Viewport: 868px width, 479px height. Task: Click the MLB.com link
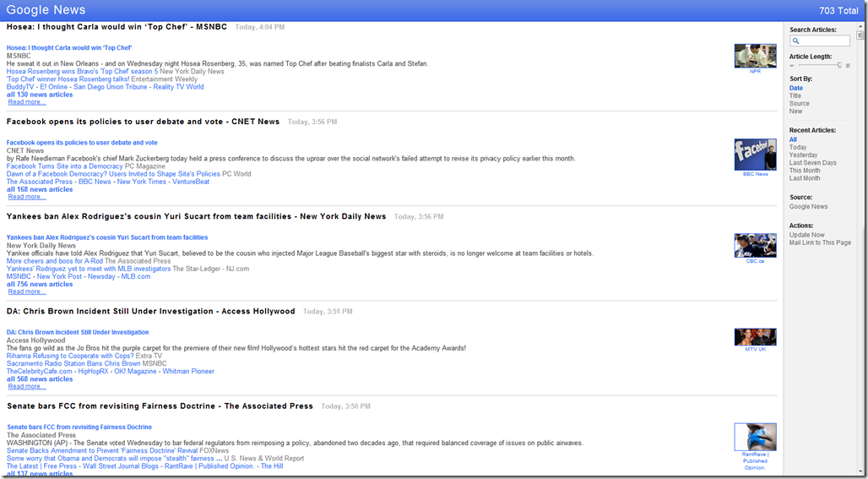[136, 276]
